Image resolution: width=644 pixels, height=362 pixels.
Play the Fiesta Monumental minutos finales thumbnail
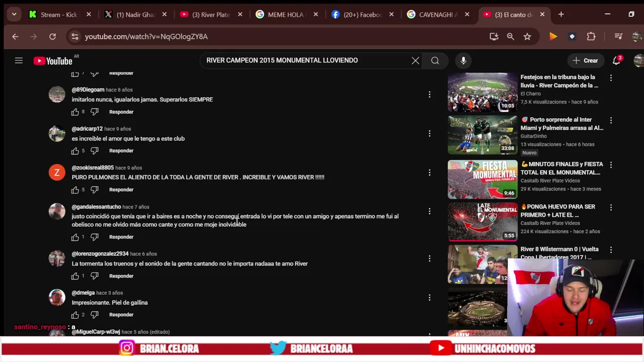pyautogui.click(x=482, y=179)
